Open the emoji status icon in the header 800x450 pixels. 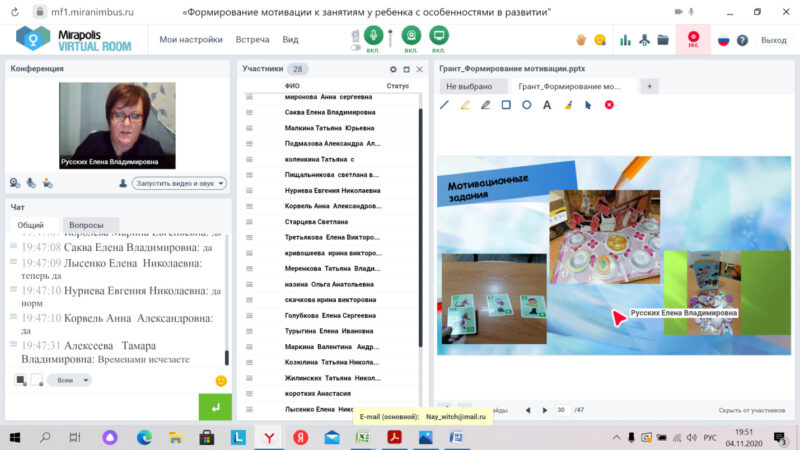(600, 40)
